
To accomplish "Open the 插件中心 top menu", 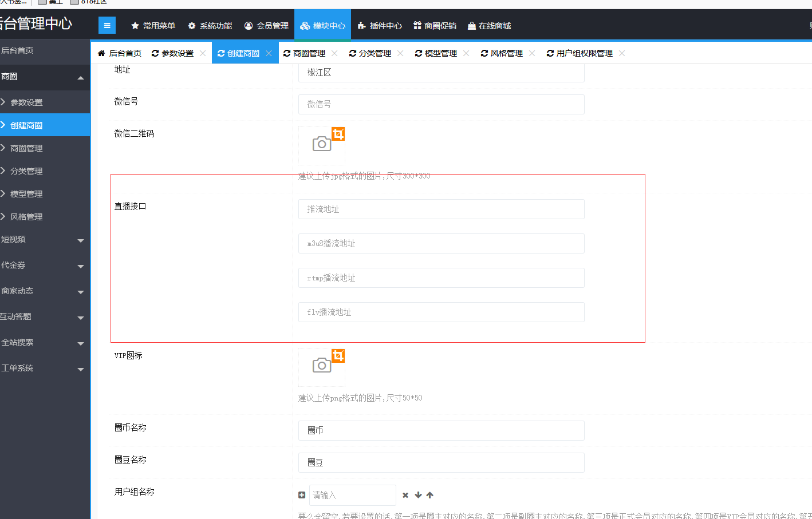I will point(380,26).
